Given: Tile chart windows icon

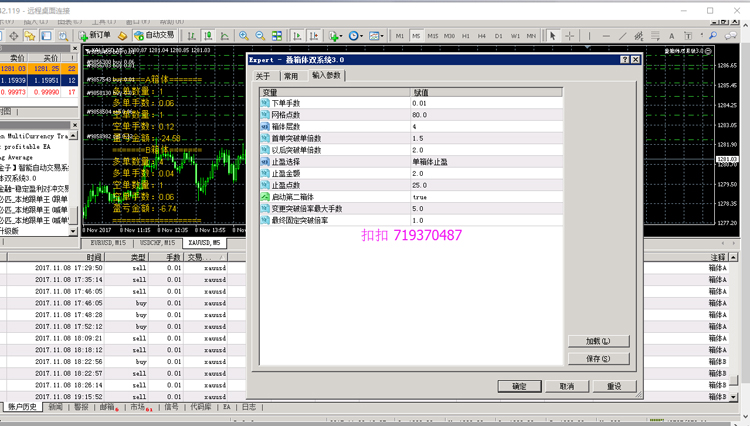Looking at the screenshot, I should pyautogui.click(x=277, y=36).
